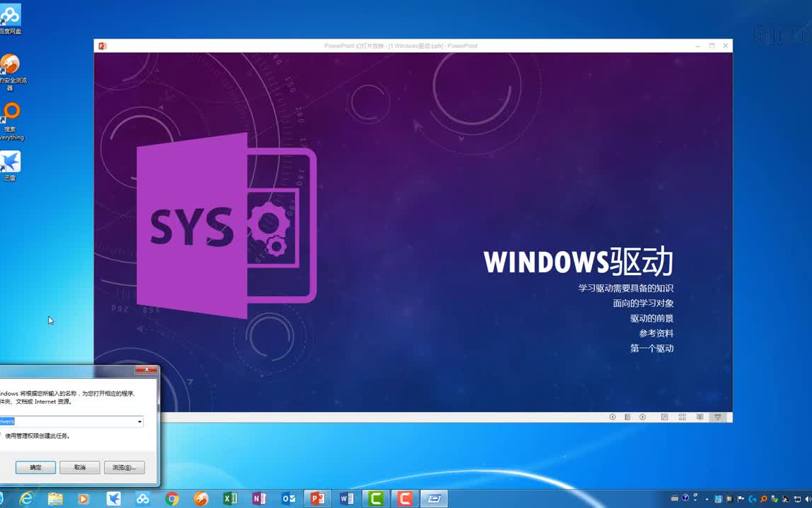This screenshot has width=812, height=508.
Task: Open the orange browser icon on taskbar
Action: tap(201, 499)
